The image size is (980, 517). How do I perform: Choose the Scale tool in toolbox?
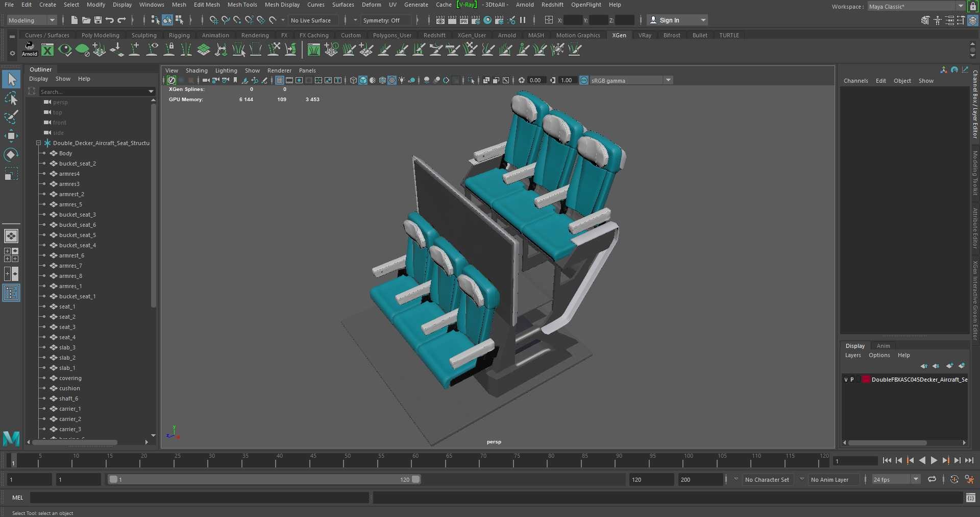click(x=11, y=174)
